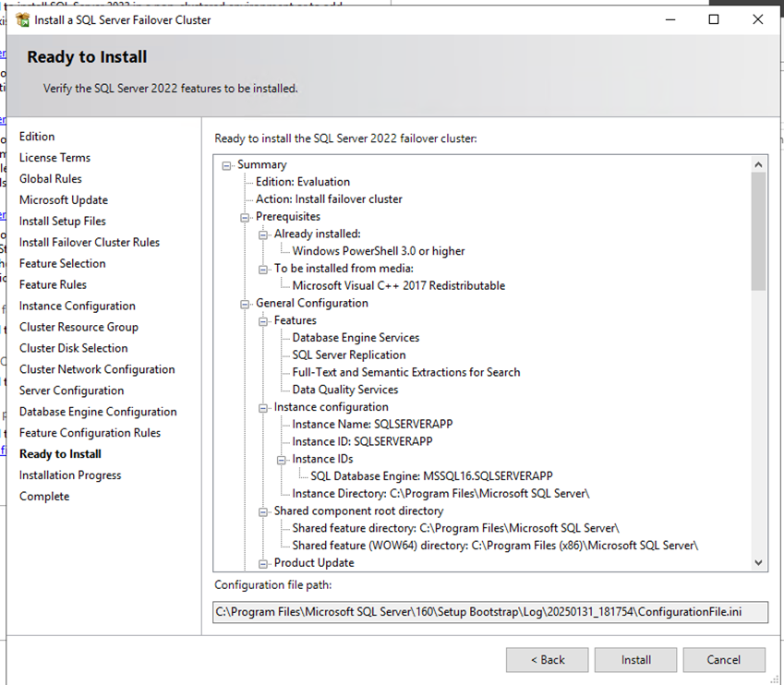Image resolution: width=784 pixels, height=685 pixels.
Task: Collapse the Instance IDs node
Action: click(x=282, y=460)
